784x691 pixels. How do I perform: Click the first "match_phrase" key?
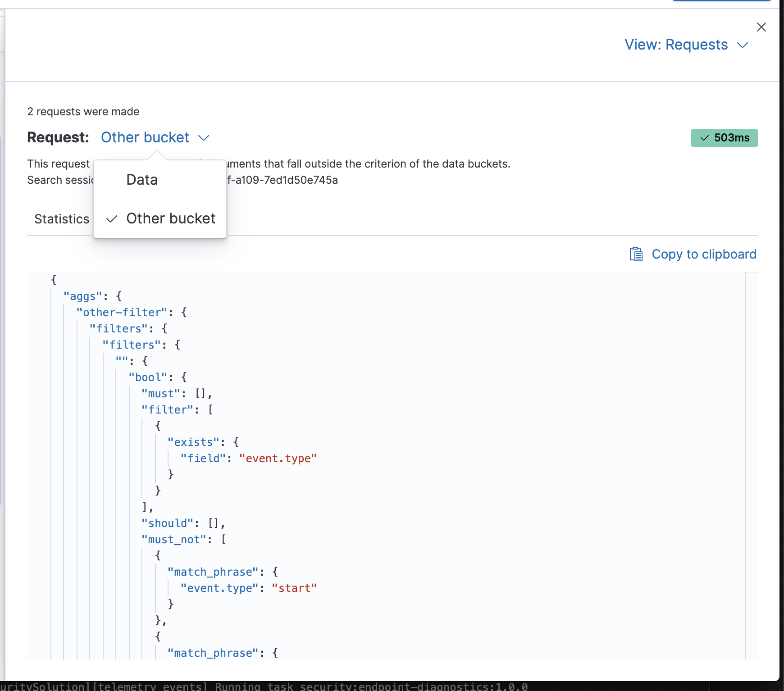click(x=213, y=572)
